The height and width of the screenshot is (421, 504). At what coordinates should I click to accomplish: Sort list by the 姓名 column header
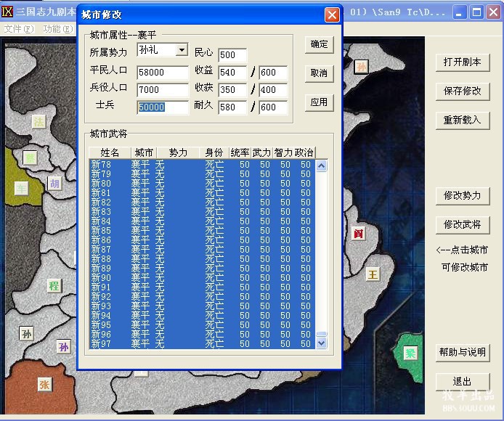pyautogui.click(x=110, y=152)
